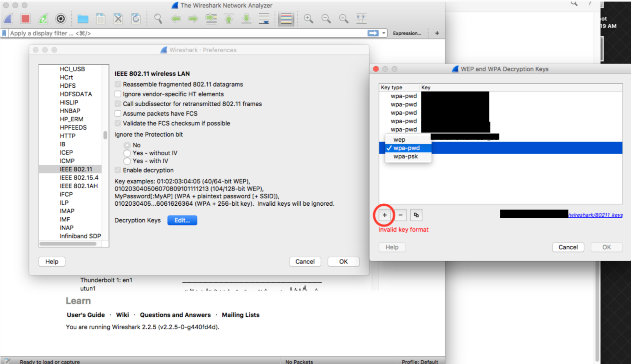The width and height of the screenshot is (631, 364).
Task: Click the Wireshark zoom in icon
Action: [308, 18]
